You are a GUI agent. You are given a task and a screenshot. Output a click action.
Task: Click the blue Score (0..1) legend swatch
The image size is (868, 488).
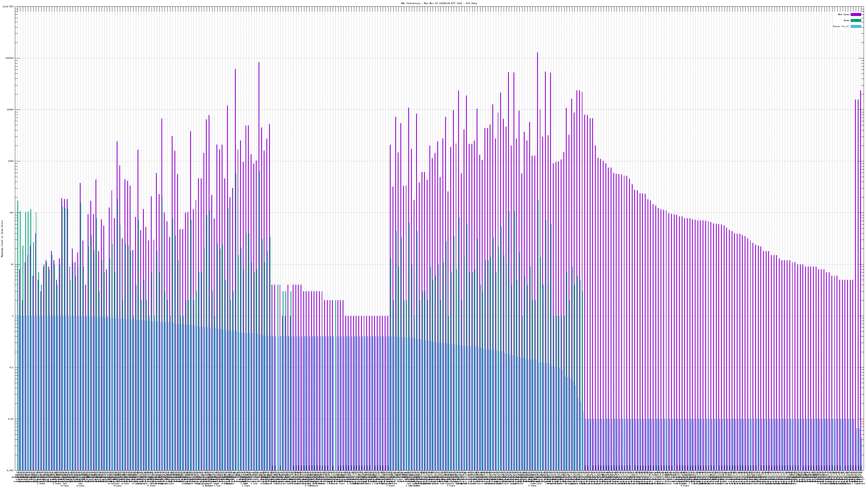tap(856, 26)
